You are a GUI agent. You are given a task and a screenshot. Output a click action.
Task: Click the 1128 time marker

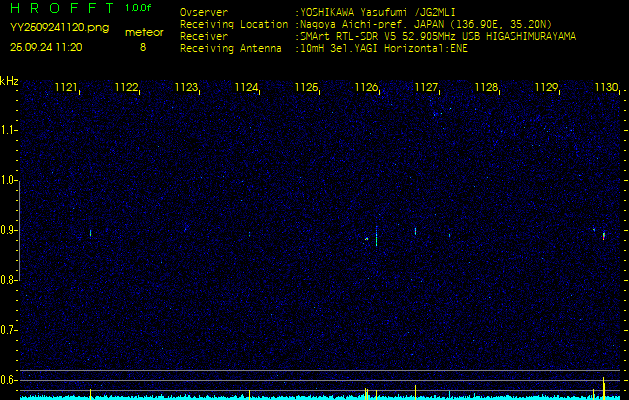pyautogui.click(x=486, y=88)
